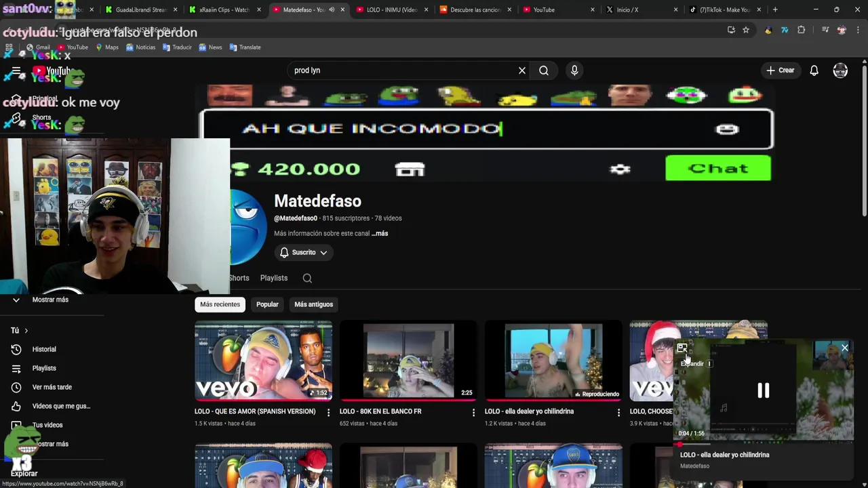The width and height of the screenshot is (868, 488).
Task: Mute the Matedefaso tab audio icon
Action: click(332, 9)
